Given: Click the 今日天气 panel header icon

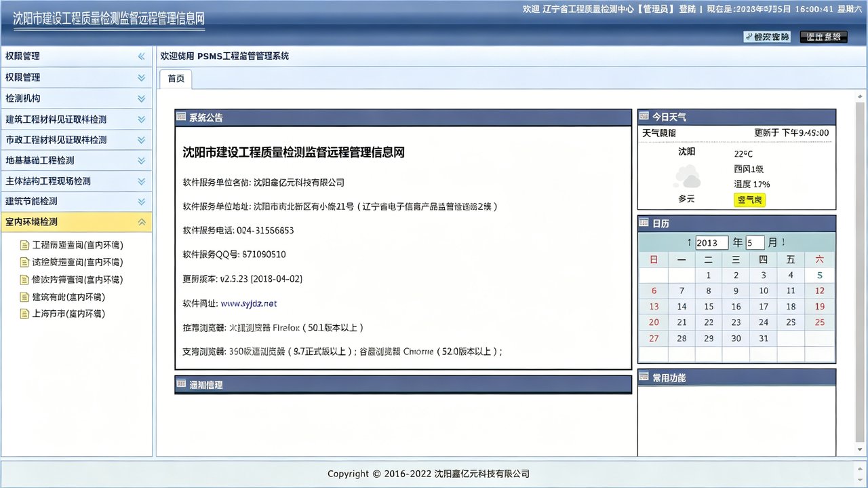Looking at the screenshot, I should [644, 117].
